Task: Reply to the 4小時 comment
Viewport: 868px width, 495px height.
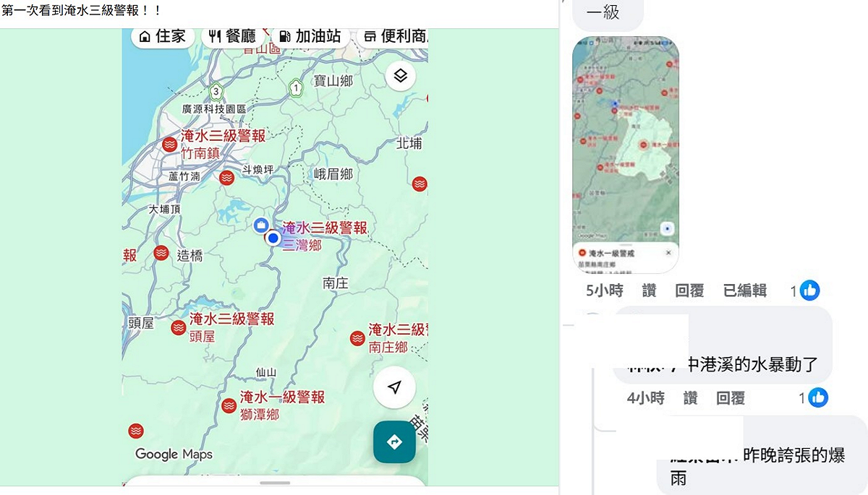Action: click(x=731, y=397)
